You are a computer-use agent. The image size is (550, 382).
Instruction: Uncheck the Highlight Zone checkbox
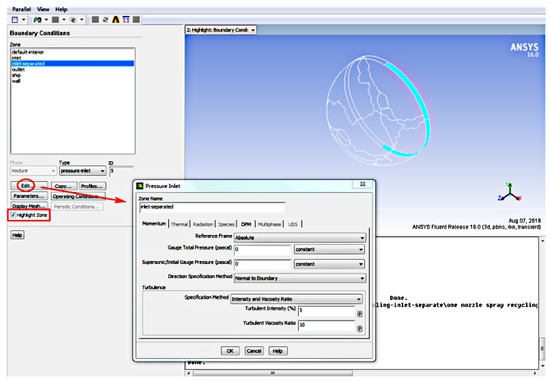click(x=13, y=215)
